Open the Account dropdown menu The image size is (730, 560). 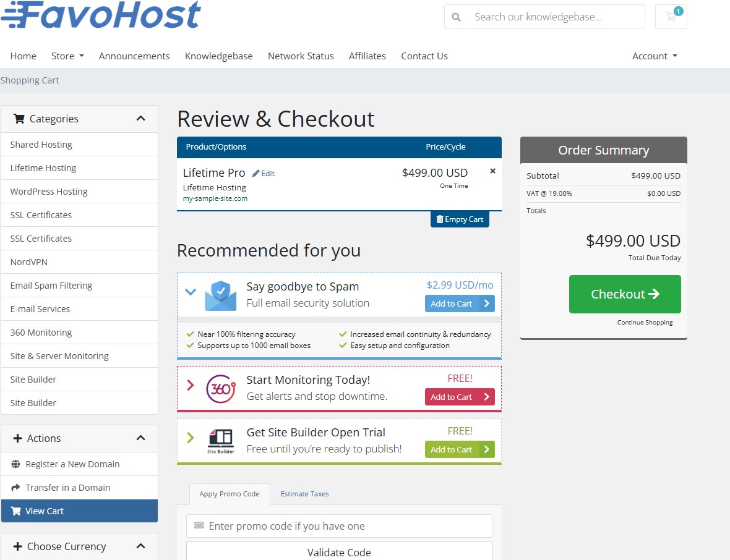(x=654, y=56)
